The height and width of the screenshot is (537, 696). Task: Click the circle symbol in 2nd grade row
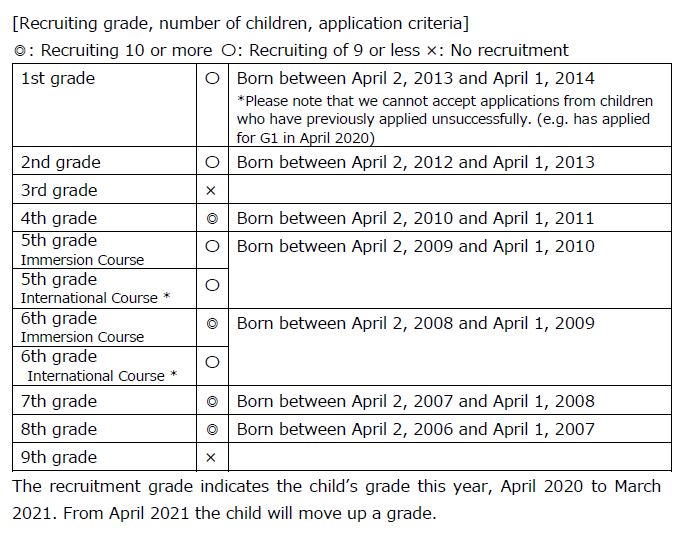[x=212, y=162]
